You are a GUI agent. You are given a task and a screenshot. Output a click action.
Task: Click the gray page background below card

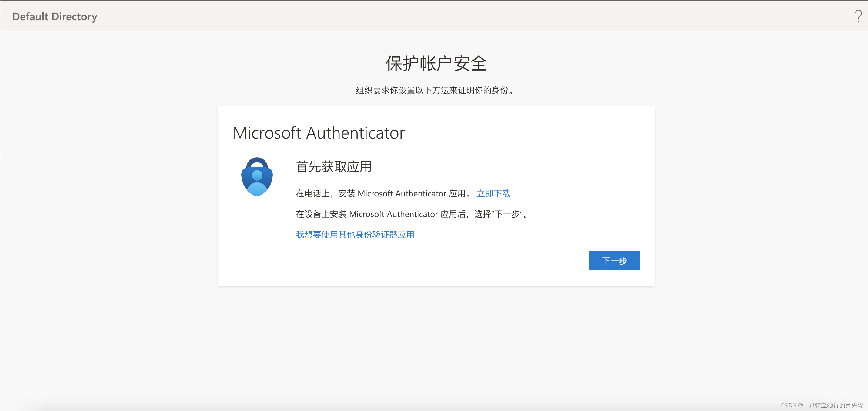pos(436,337)
